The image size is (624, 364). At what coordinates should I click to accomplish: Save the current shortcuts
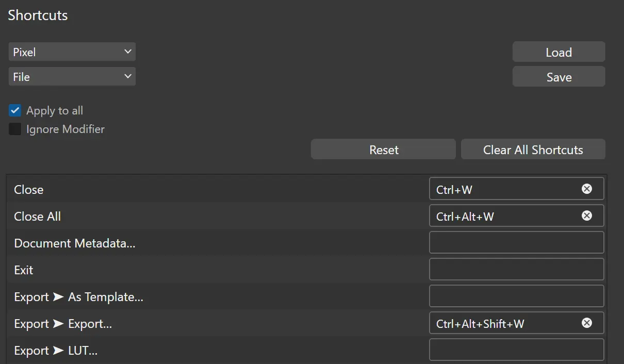[559, 77]
